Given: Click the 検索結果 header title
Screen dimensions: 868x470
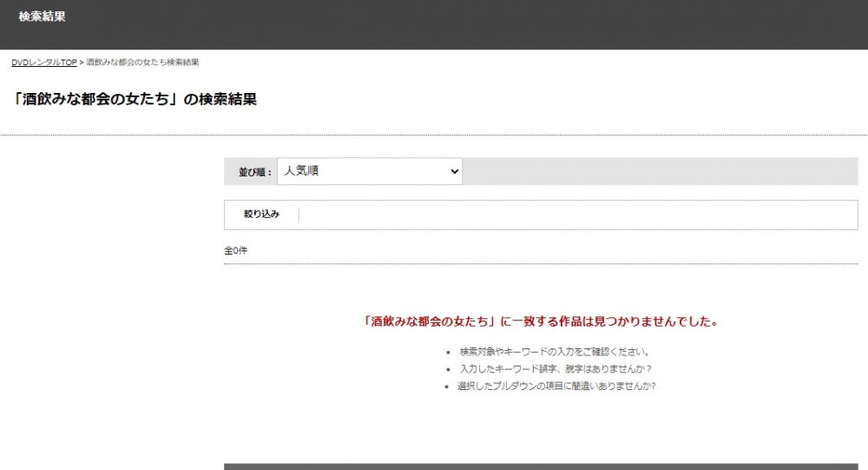Looking at the screenshot, I should [42, 17].
